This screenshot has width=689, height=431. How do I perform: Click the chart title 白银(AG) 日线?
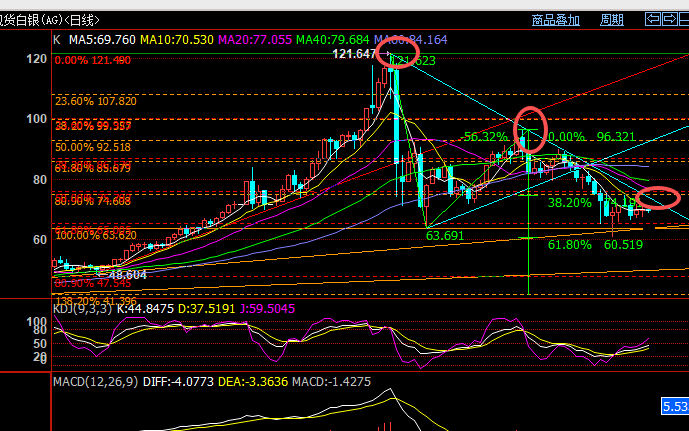click(x=55, y=19)
